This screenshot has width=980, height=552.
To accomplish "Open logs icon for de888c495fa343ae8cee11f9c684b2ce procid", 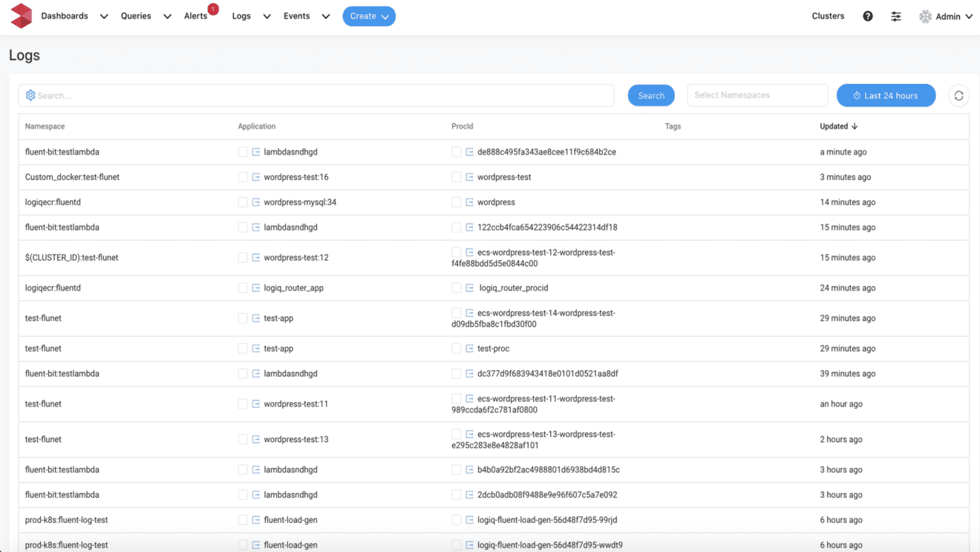I will (469, 152).
